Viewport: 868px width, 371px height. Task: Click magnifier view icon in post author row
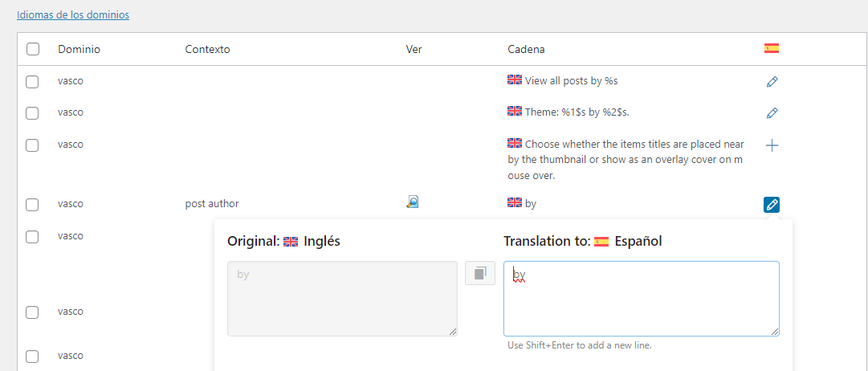click(413, 202)
